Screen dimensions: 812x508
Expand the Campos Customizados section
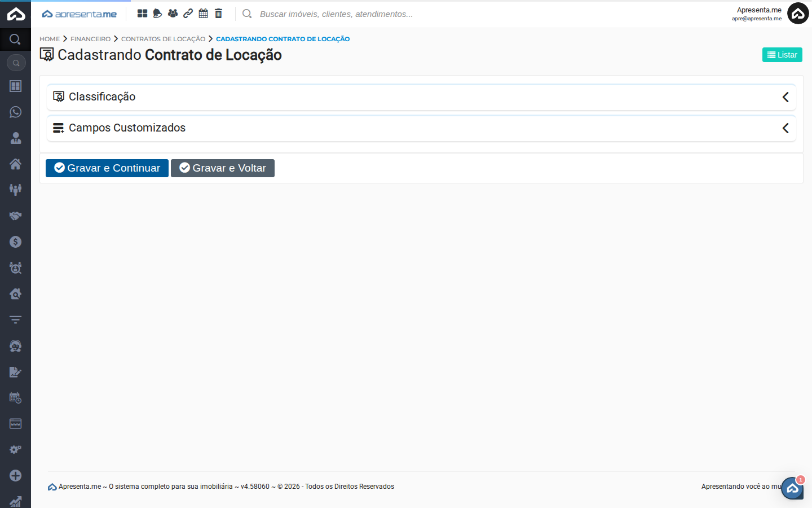[x=421, y=128]
